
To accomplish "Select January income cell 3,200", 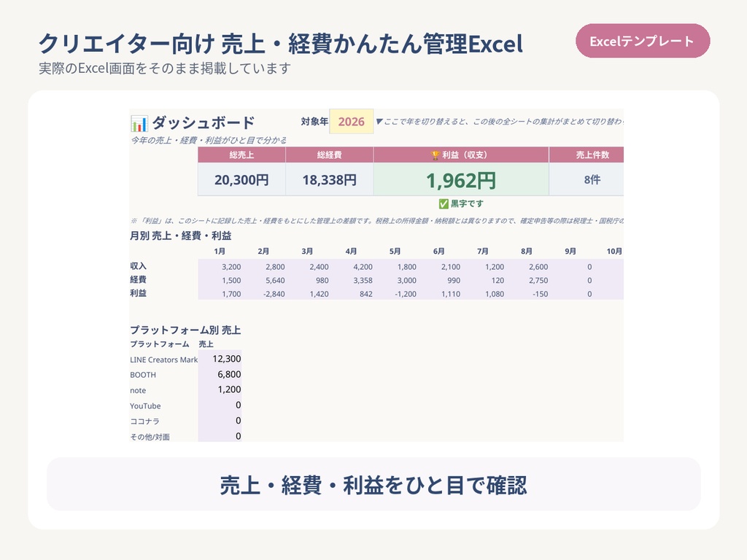I will [x=231, y=267].
